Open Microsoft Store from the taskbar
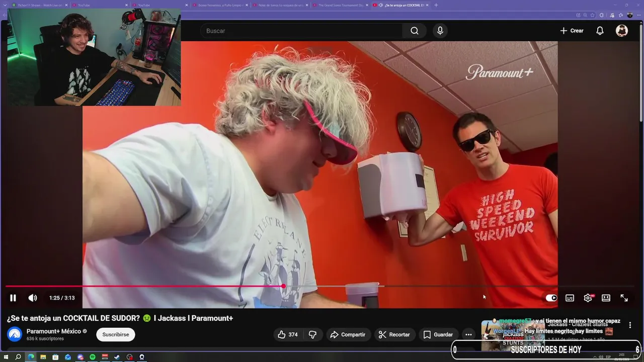 click(55, 357)
